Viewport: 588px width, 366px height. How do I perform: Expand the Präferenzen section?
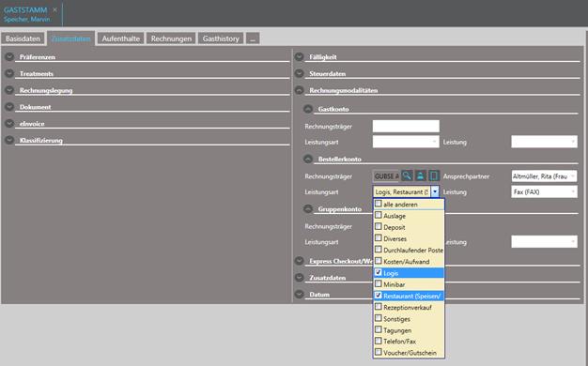click(x=9, y=57)
